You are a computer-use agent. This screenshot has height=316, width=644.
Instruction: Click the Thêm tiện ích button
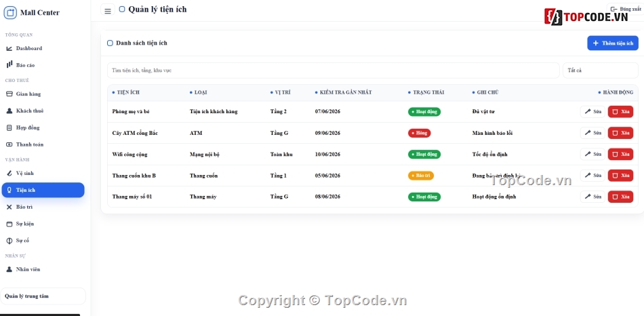click(x=613, y=43)
